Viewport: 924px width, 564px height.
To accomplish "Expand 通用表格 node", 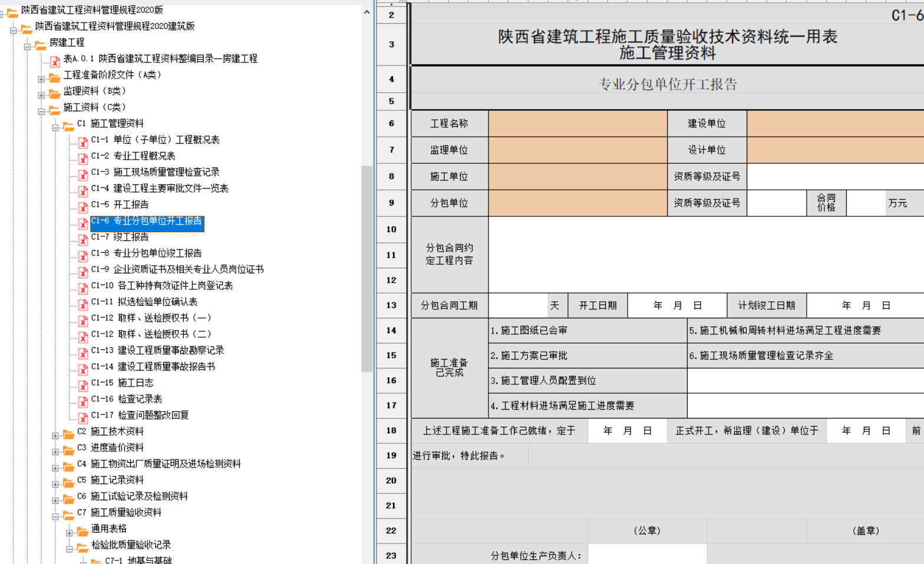I will point(70,533).
